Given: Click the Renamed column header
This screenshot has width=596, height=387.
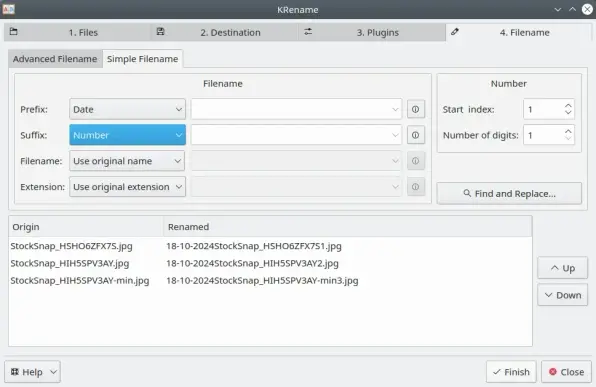Looking at the screenshot, I should click(x=348, y=227).
